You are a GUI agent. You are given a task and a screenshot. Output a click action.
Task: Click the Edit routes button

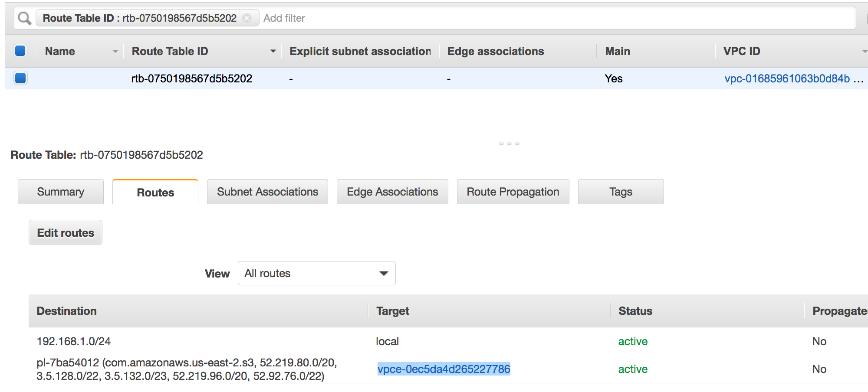point(65,232)
